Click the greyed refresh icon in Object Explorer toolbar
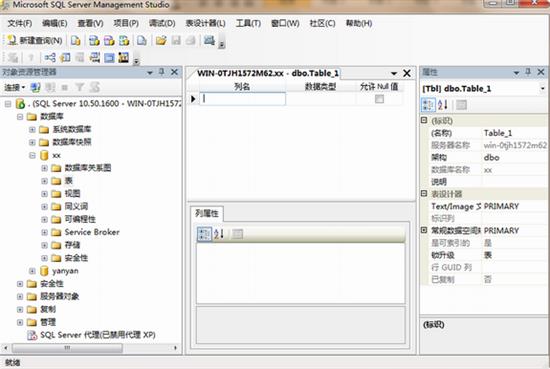Viewport: 550px width, 369px height. coord(95,87)
